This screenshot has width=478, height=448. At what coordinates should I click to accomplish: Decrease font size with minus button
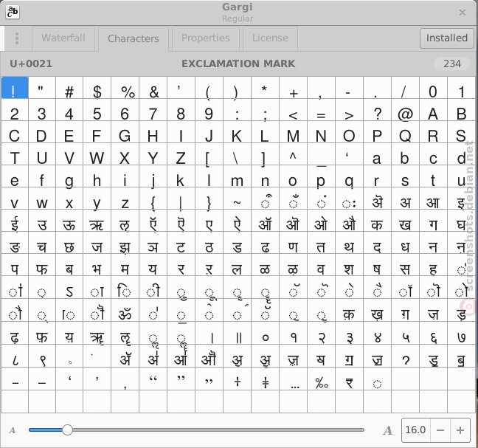(x=440, y=430)
